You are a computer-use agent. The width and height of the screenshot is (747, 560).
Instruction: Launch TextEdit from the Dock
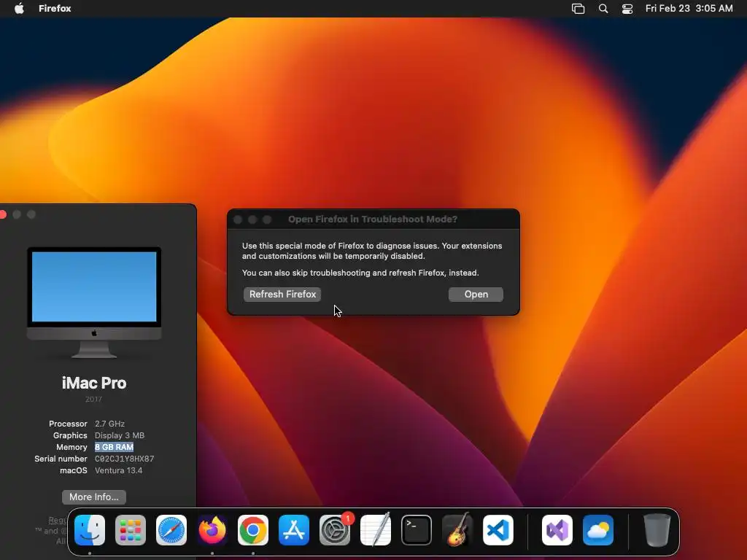pyautogui.click(x=376, y=530)
